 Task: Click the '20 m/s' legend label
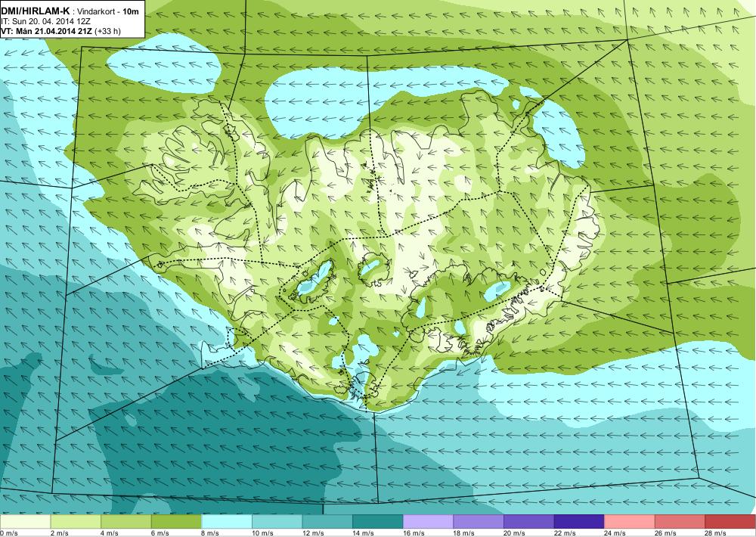pos(514,533)
